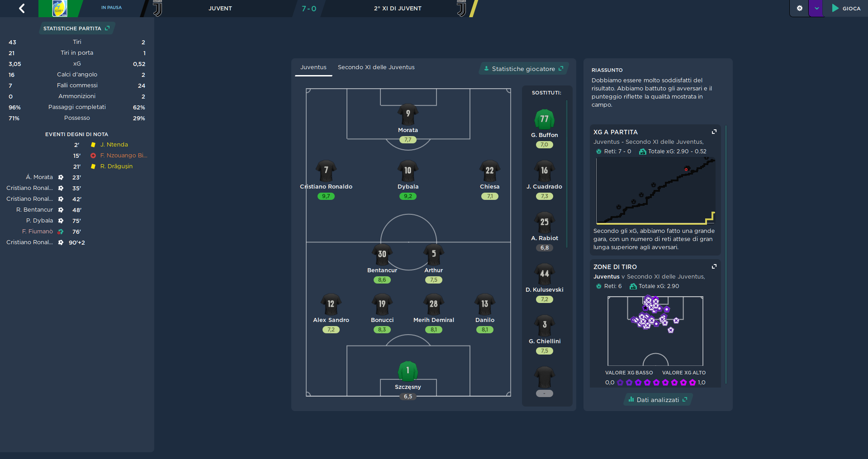Image resolution: width=868 pixels, height=459 pixels.
Task: Switch to Secondo XI delle Juventus tab
Action: (376, 67)
